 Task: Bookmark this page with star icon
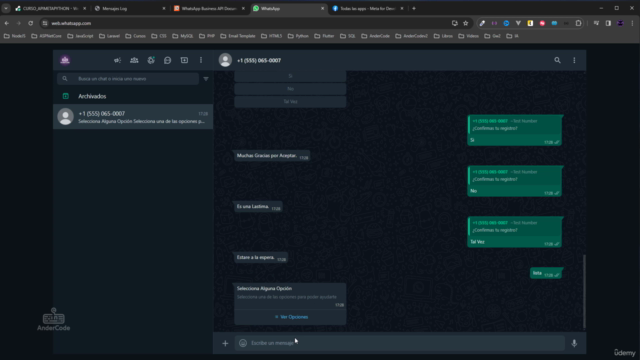[465, 23]
